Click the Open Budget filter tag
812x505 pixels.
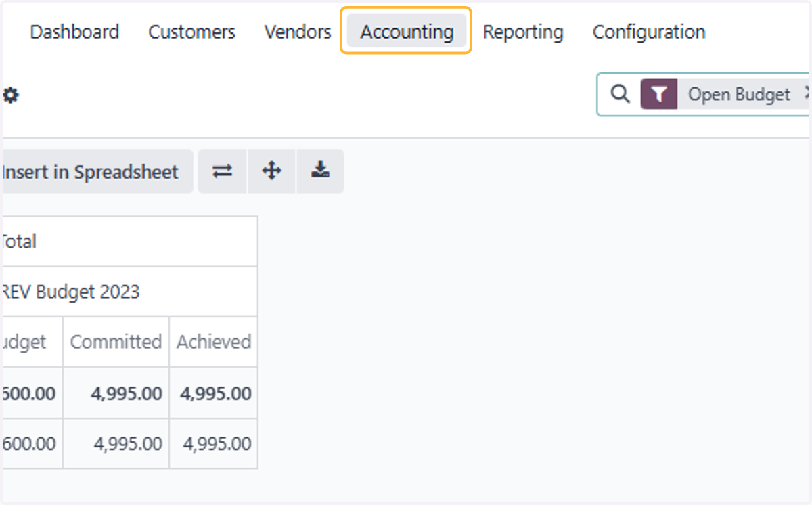point(739,94)
